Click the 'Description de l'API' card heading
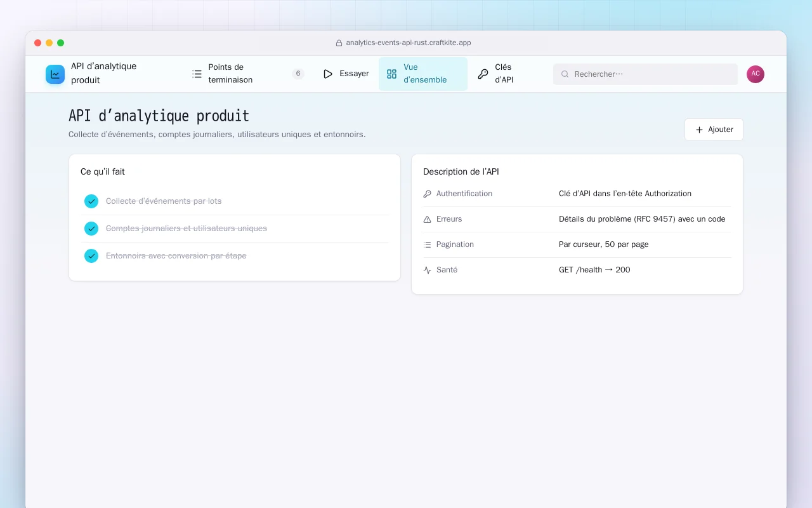The width and height of the screenshot is (812, 508). (x=461, y=172)
